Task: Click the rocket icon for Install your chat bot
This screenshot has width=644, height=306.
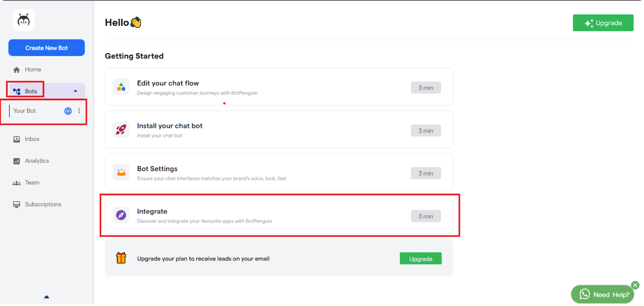Action: coord(121,129)
